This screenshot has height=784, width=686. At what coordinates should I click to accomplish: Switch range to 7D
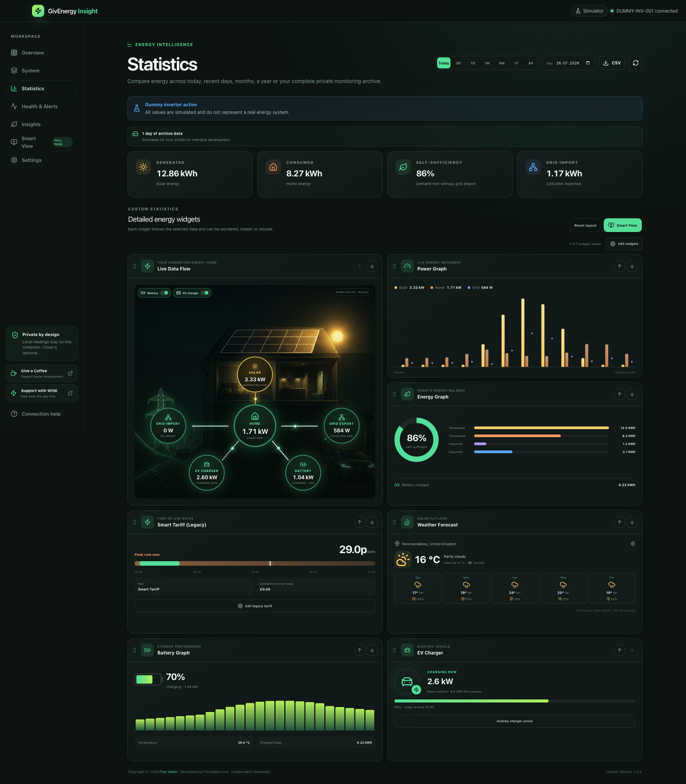click(473, 63)
